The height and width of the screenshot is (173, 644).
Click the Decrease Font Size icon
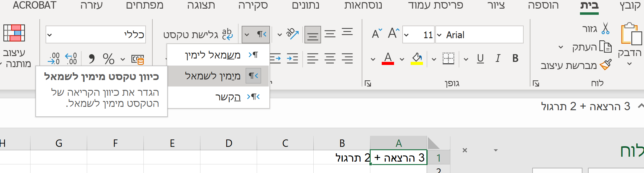pos(376,33)
